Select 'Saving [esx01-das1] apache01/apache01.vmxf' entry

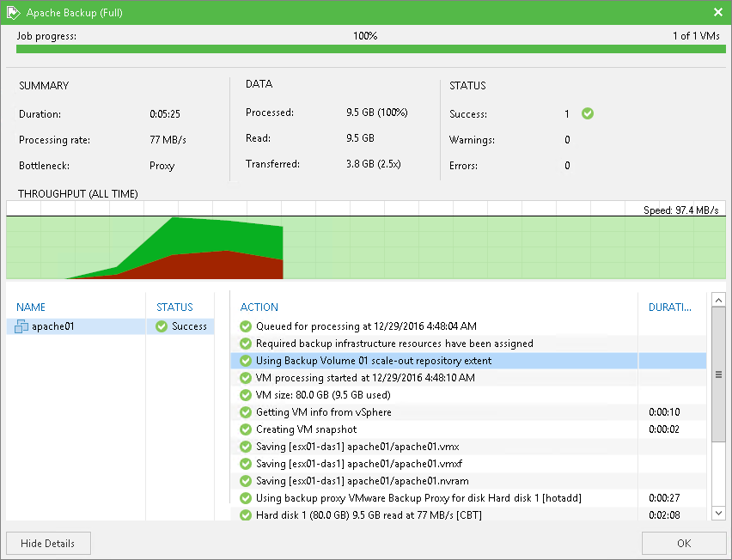tap(359, 464)
